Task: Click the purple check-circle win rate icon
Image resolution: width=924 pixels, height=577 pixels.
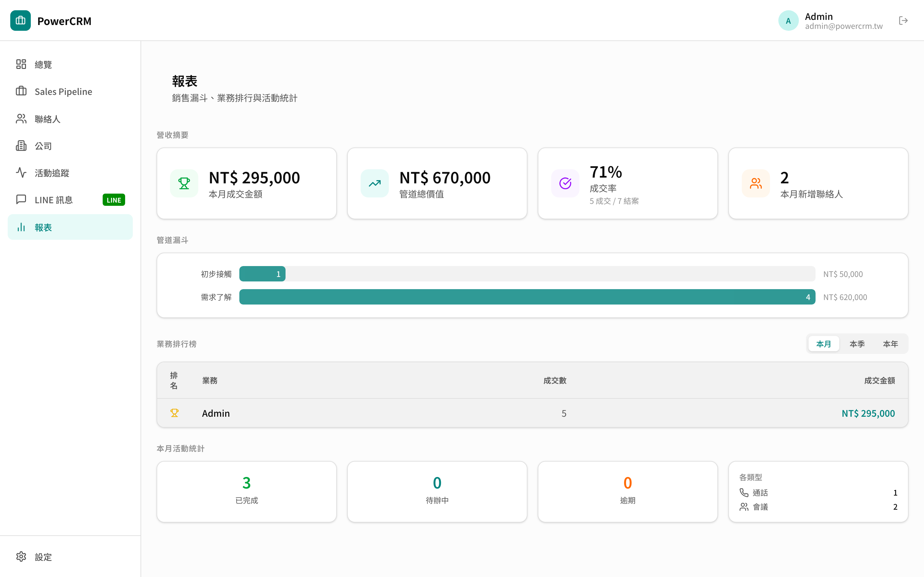Action: point(565,183)
